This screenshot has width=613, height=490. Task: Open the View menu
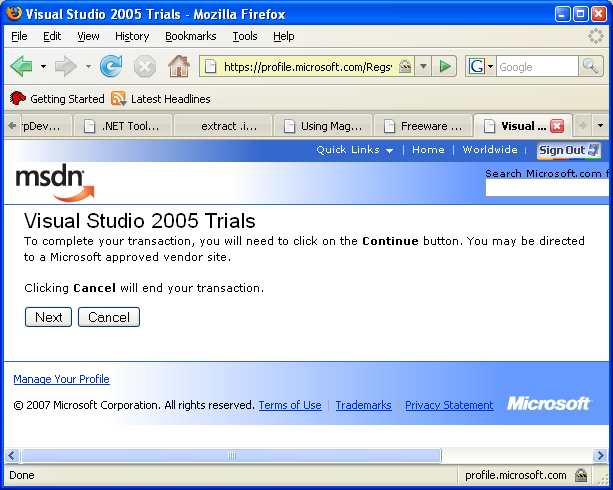pos(88,36)
